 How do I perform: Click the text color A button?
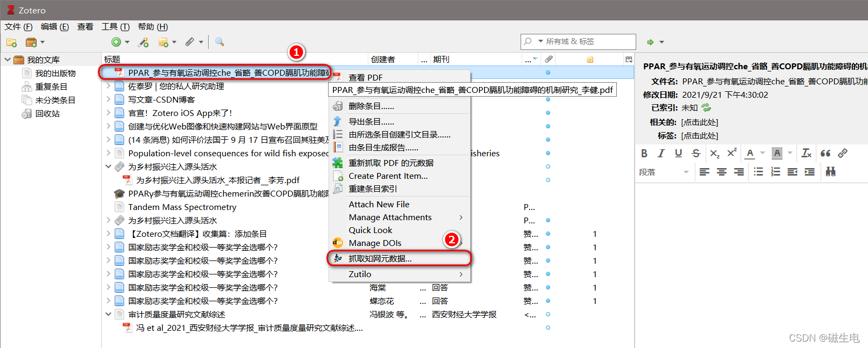(750, 154)
